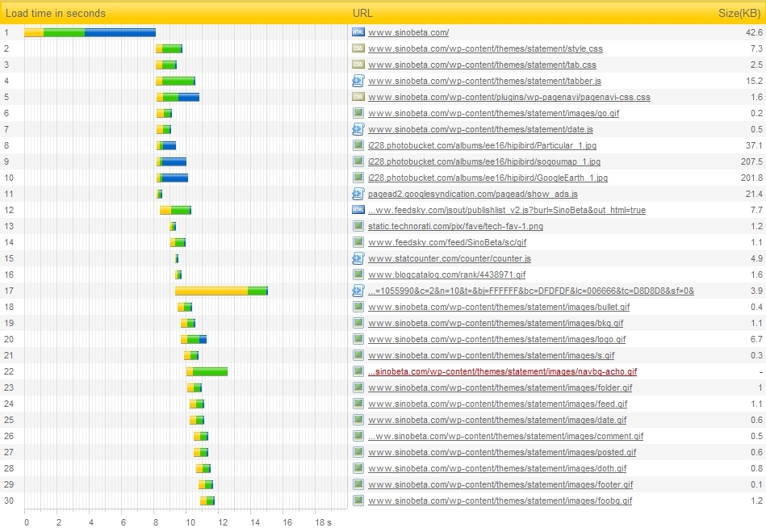Click the CSS icon beside style.css
This screenshot has height=532, width=766.
[358, 48]
